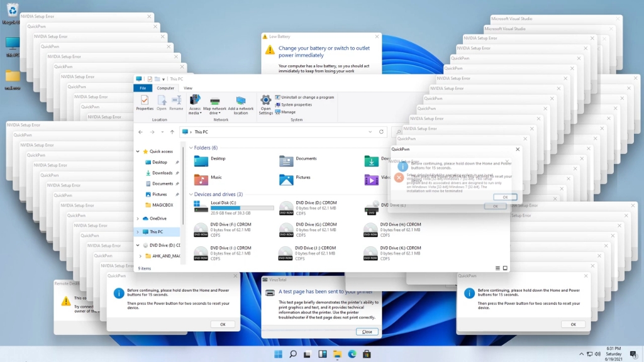This screenshot has width=644, height=362.
Task: Click OK in bottom-right QuickPwn dialog
Action: point(573,324)
